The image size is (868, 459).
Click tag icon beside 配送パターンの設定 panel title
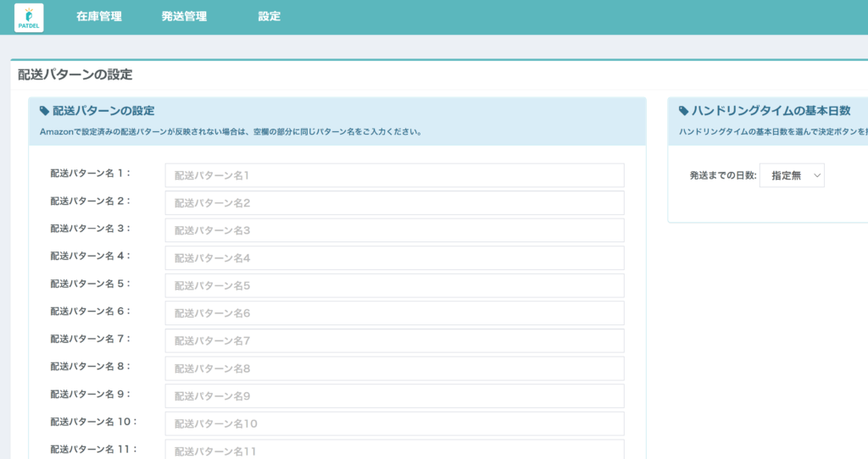point(45,111)
